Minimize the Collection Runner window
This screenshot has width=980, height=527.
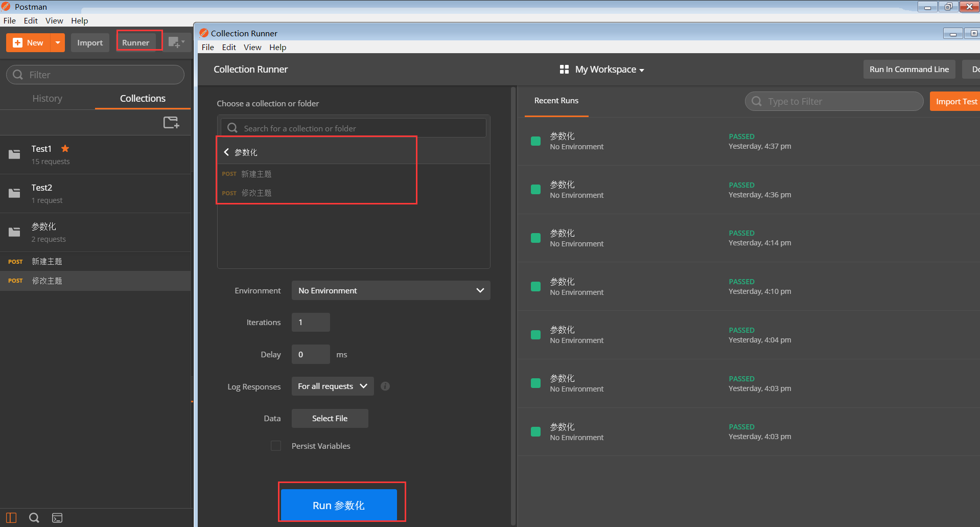pyautogui.click(x=953, y=34)
